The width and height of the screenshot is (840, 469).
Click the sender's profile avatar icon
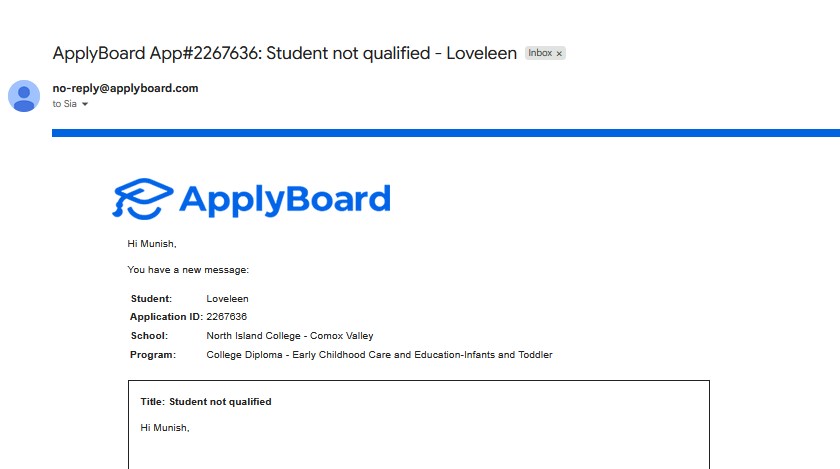pyautogui.click(x=24, y=96)
